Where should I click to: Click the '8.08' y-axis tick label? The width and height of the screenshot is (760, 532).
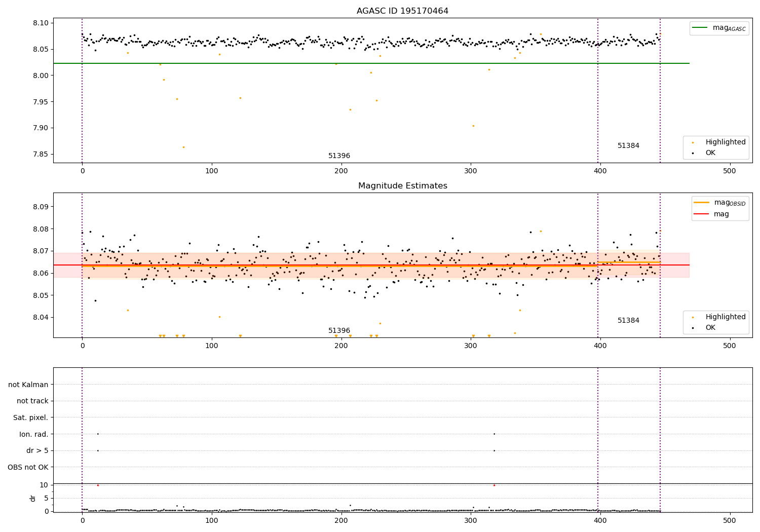pyautogui.click(x=41, y=229)
